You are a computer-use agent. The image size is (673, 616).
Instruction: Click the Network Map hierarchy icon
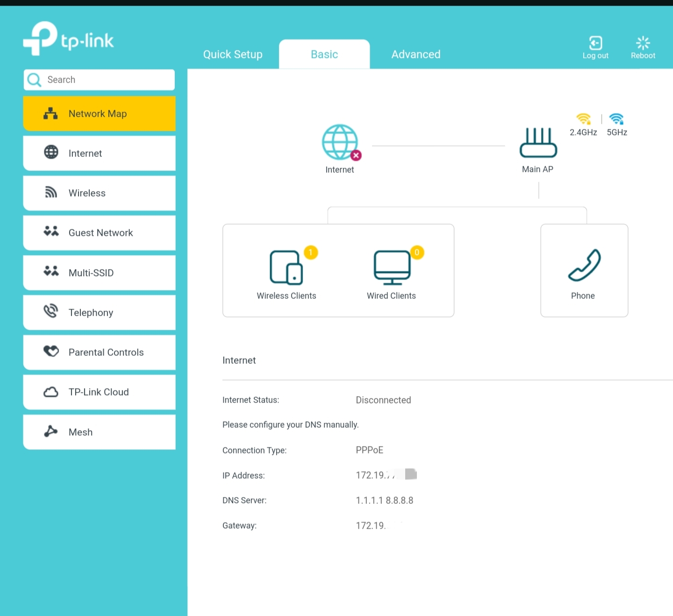click(50, 113)
